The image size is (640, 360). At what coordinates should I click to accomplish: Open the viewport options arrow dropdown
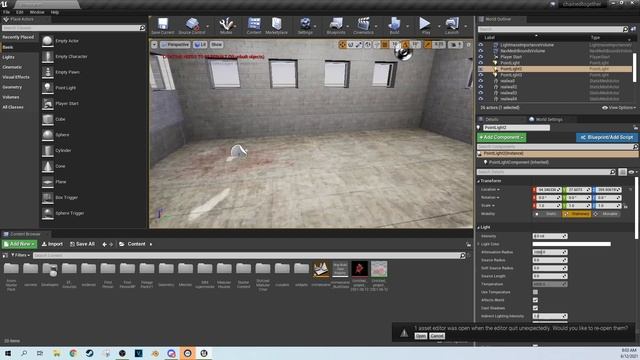point(154,44)
